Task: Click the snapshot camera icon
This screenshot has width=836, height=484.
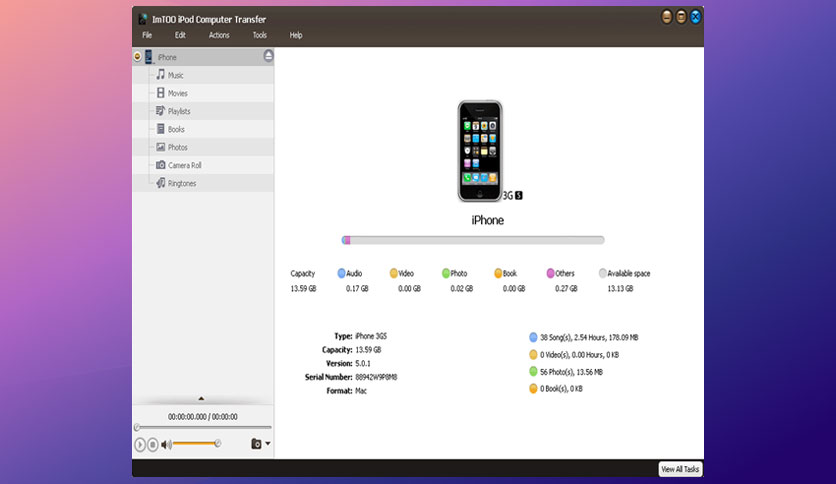Action: click(256, 443)
